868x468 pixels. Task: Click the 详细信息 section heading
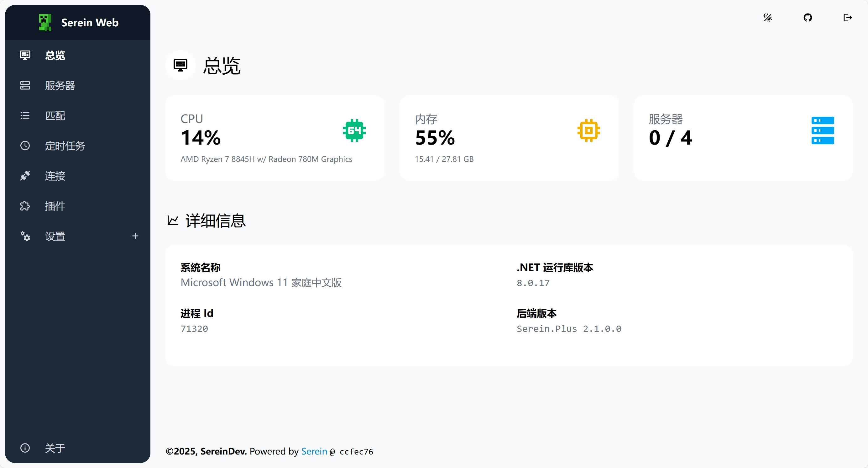tap(216, 221)
